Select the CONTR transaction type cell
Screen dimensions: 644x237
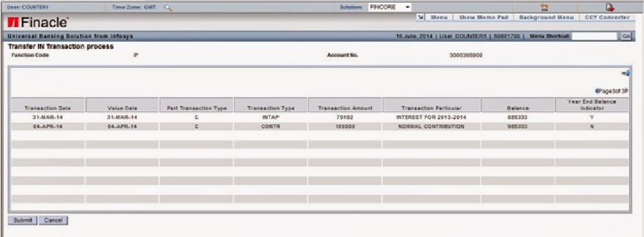(271, 127)
